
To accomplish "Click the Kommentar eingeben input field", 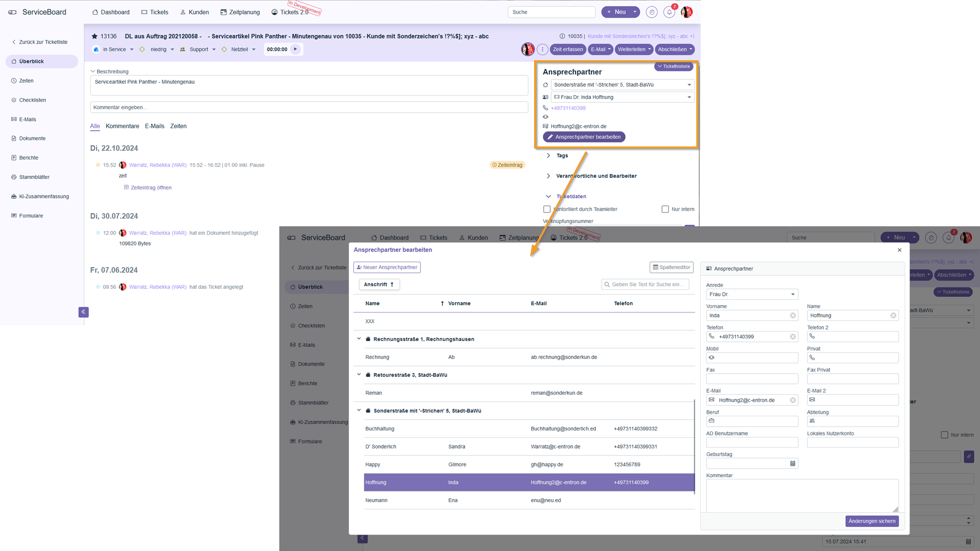I will pos(309,107).
